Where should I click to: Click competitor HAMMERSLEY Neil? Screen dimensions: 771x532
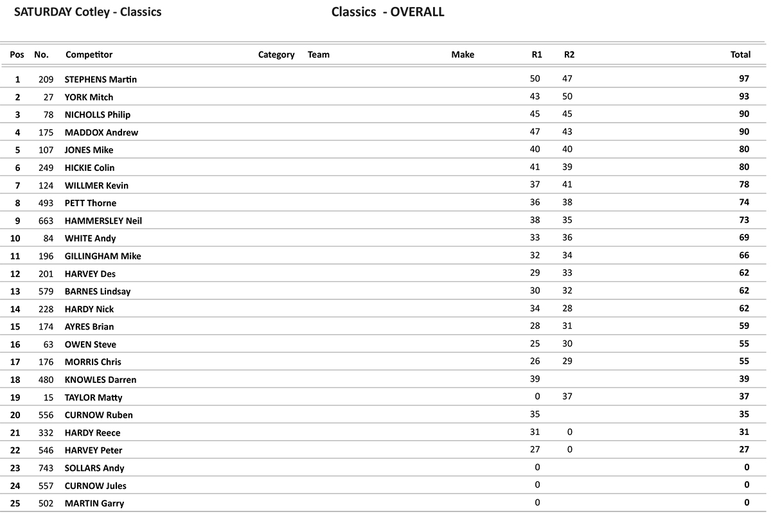point(103,221)
